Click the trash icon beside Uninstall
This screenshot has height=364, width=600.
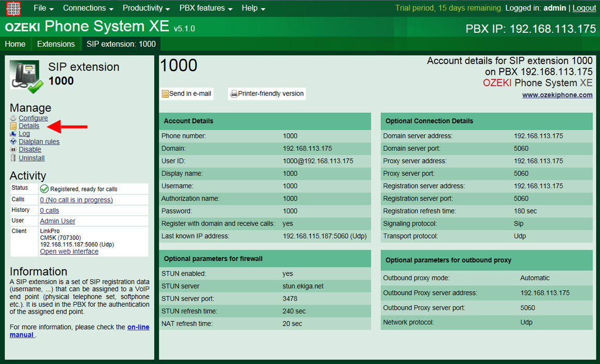click(x=14, y=158)
